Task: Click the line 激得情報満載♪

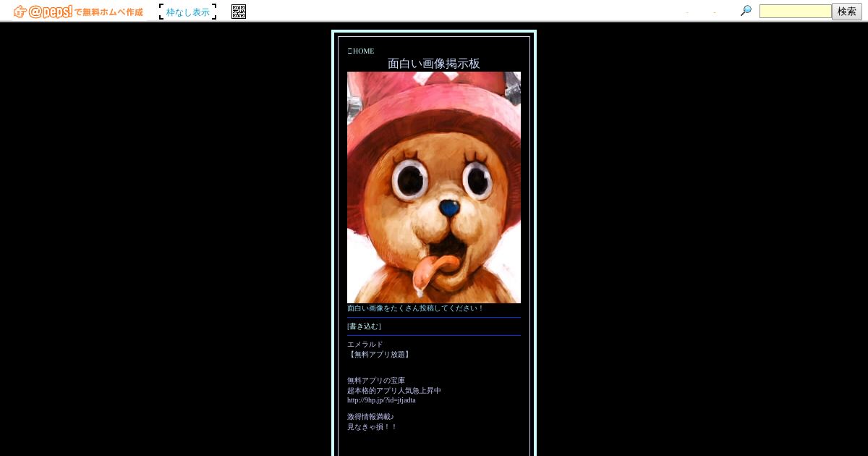Action: (x=370, y=417)
